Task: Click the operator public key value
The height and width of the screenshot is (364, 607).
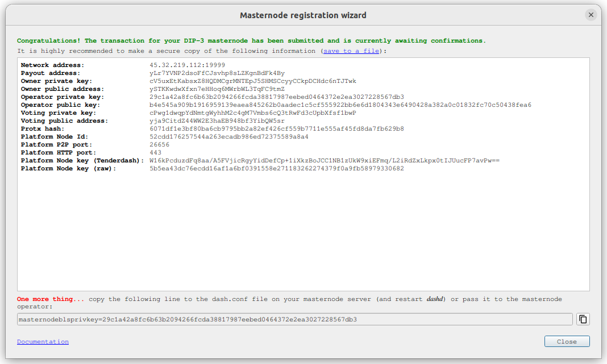Action: point(340,105)
